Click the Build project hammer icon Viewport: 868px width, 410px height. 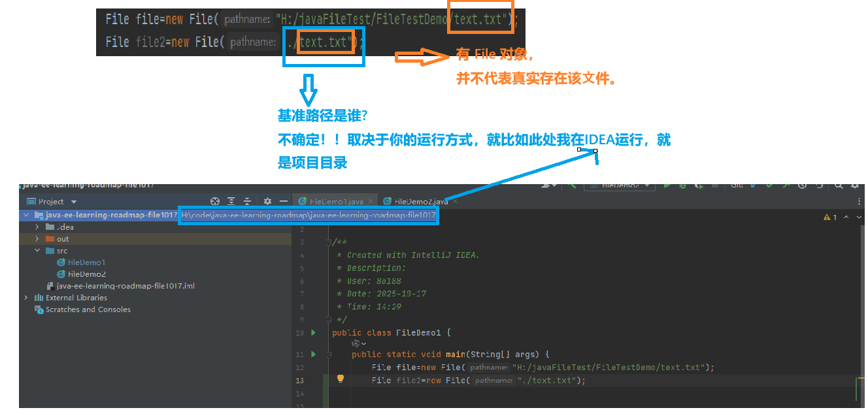[573, 185]
